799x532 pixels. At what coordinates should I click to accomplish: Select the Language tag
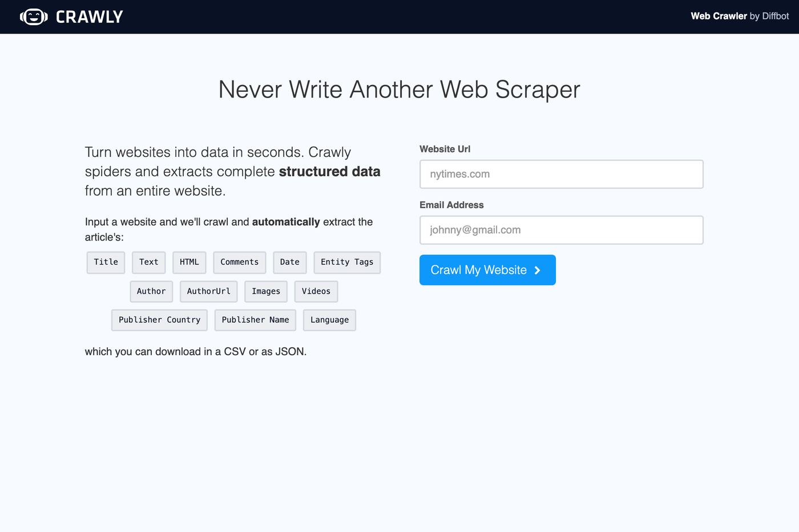[x=330, y=320]
